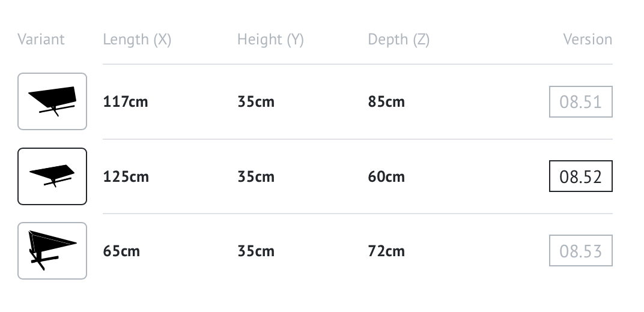Viewport: 644px width, 312px height.
Task: Click the 35cm height in second row
Action: pos(256,177)
